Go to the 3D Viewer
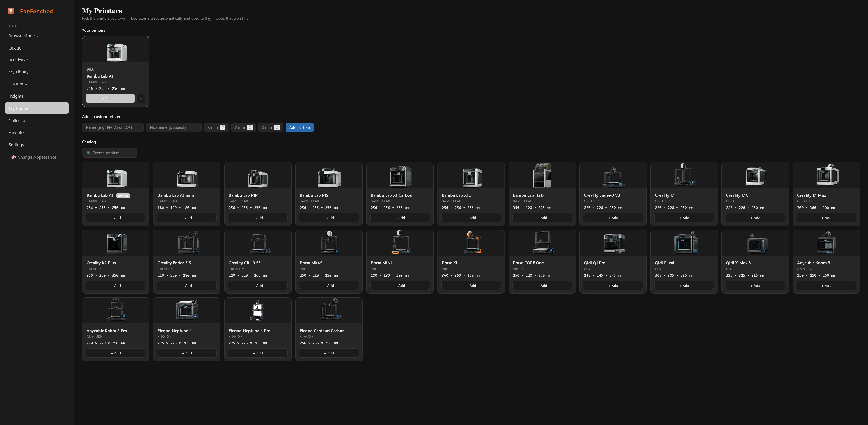This screenshot has height=425, width=868. [x=37, y=60]
